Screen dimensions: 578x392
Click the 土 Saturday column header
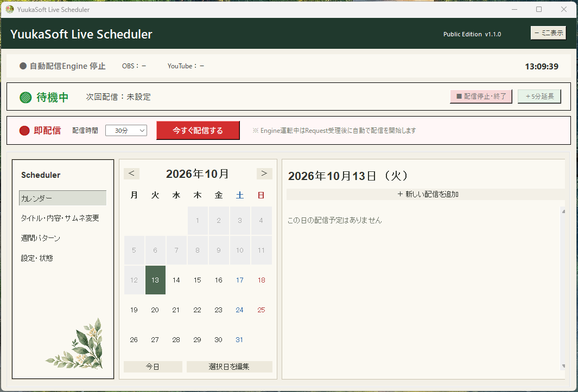(x=239, y=195)
